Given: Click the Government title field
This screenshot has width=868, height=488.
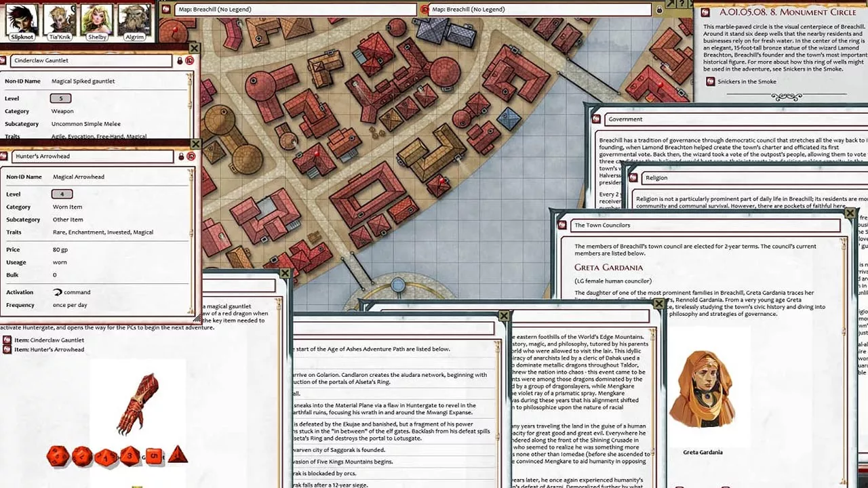Looking at the screenshot, I should coord(735,119).
